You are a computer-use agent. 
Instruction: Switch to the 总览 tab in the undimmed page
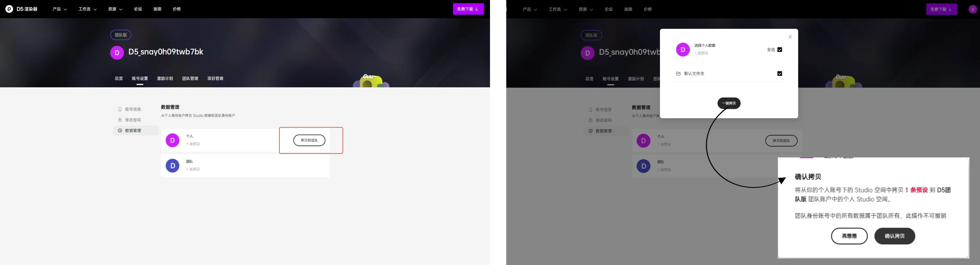click(x=119, y=79)
